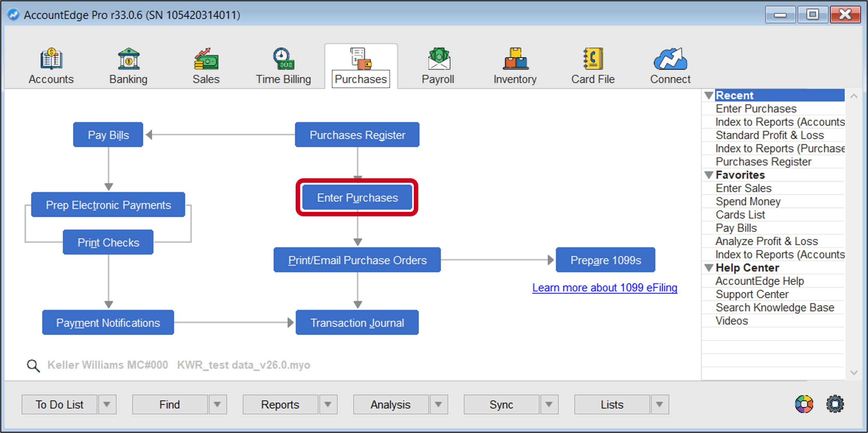Select the Sales module
The image size is (868, 433).
206,66
